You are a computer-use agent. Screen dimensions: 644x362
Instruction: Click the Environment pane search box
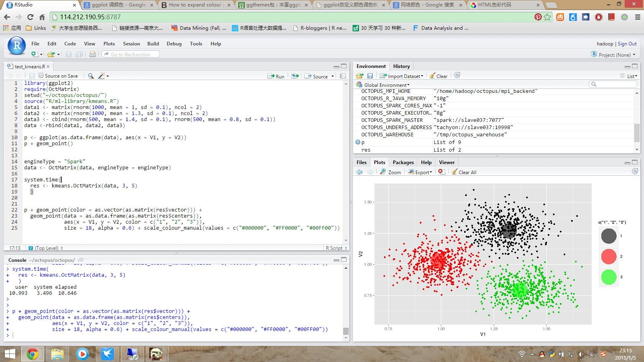pos(613,84)
